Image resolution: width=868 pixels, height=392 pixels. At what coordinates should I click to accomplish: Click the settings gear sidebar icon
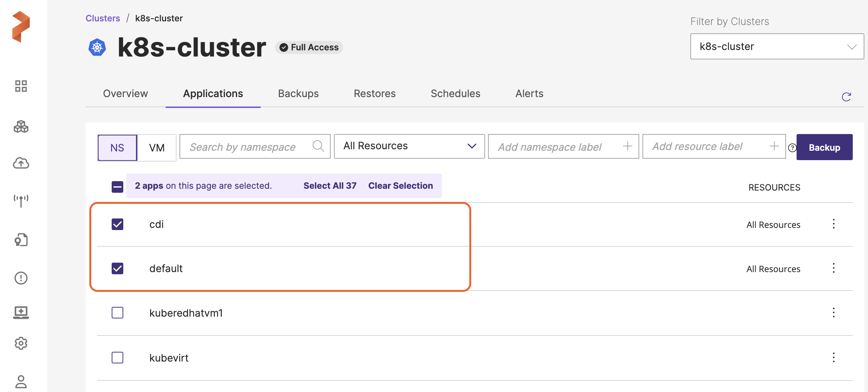(21, 343)
